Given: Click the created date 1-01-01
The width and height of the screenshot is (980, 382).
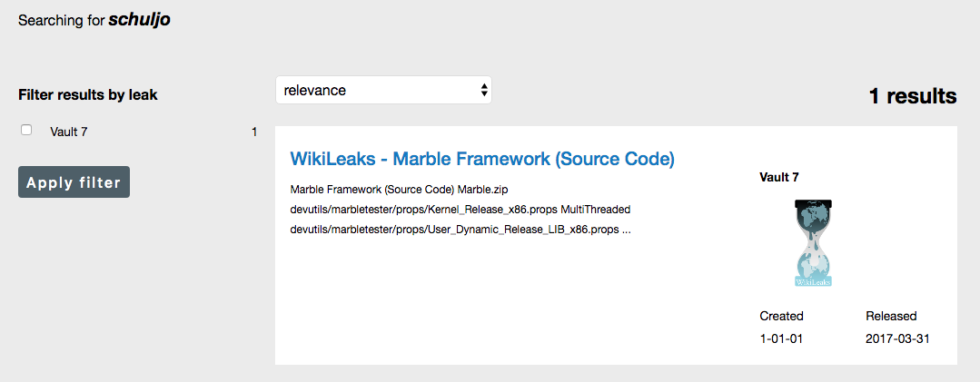Looking at the screenshot, I should [x=780, y=339].
